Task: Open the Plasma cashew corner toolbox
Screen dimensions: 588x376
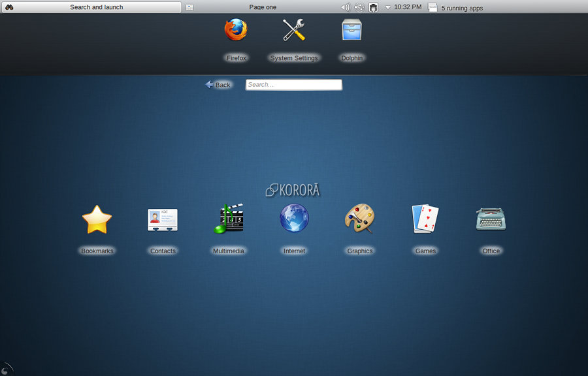Action: [5, 369]
